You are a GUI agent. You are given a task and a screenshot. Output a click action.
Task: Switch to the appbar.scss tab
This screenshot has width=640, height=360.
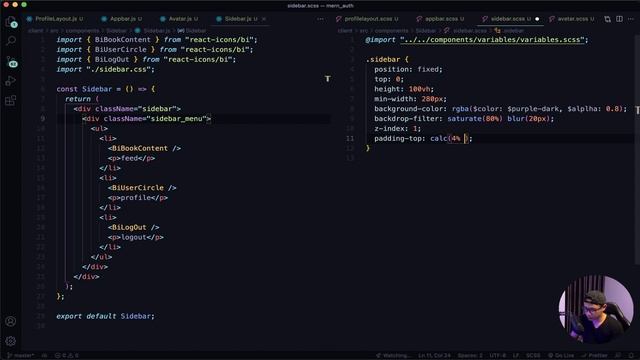[x=441, y=19]
